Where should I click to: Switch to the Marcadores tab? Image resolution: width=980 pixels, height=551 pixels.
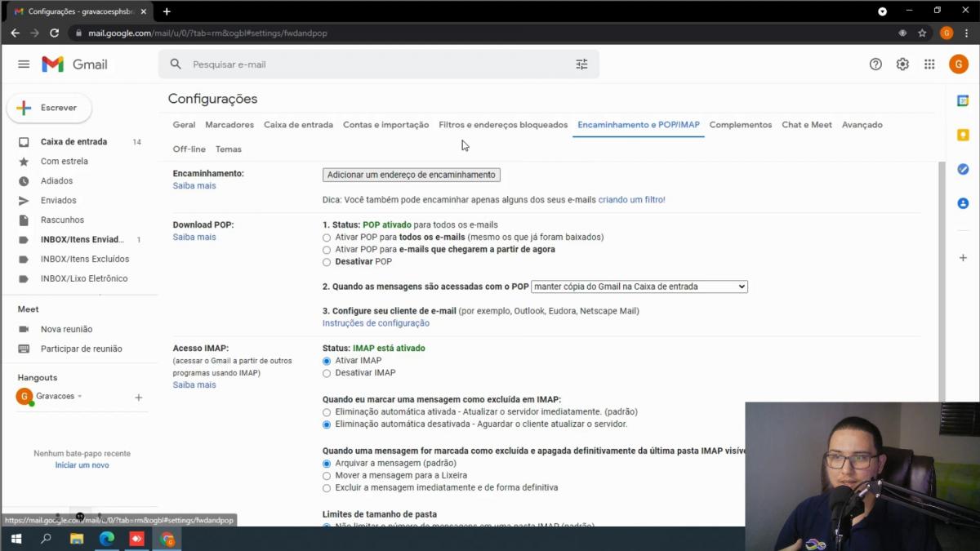(229, 125)
